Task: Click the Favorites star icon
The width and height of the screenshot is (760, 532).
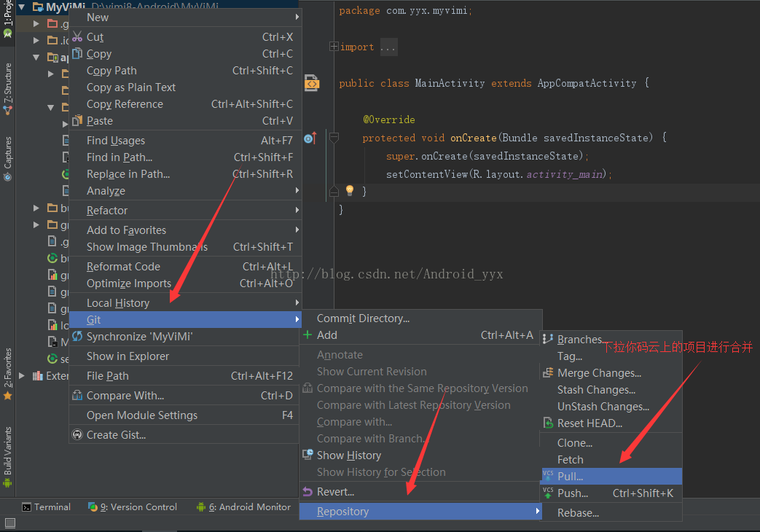Action: click(7, 396)
